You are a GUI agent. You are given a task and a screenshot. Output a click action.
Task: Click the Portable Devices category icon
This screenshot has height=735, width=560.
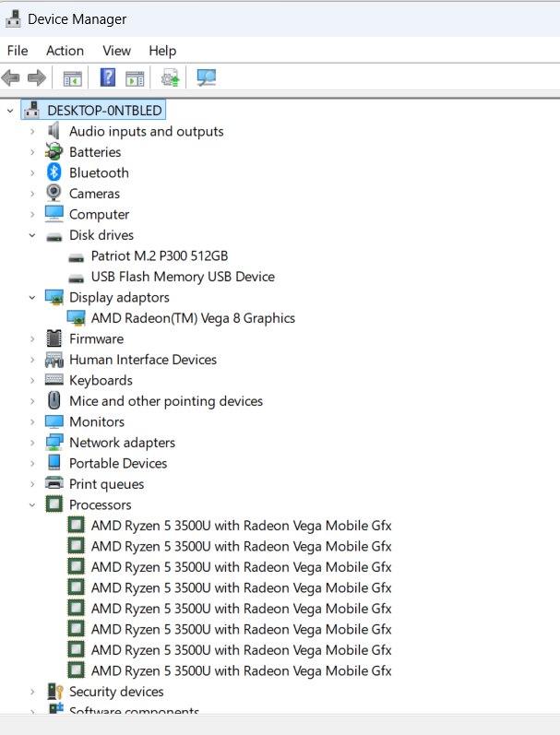click(54, 463)
